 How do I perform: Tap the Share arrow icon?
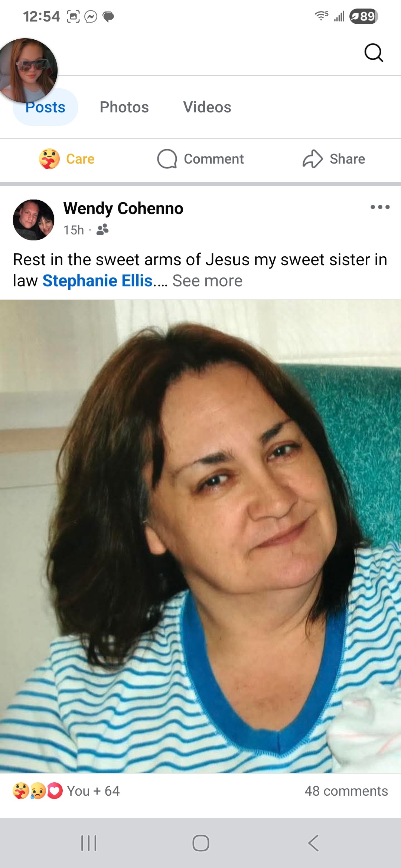tap(313, 159)
